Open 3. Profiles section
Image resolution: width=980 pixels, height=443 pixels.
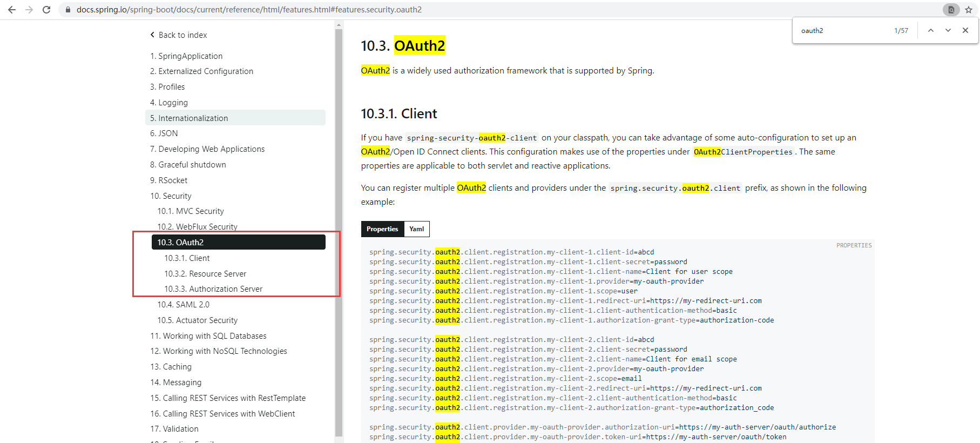click(167, 87)
